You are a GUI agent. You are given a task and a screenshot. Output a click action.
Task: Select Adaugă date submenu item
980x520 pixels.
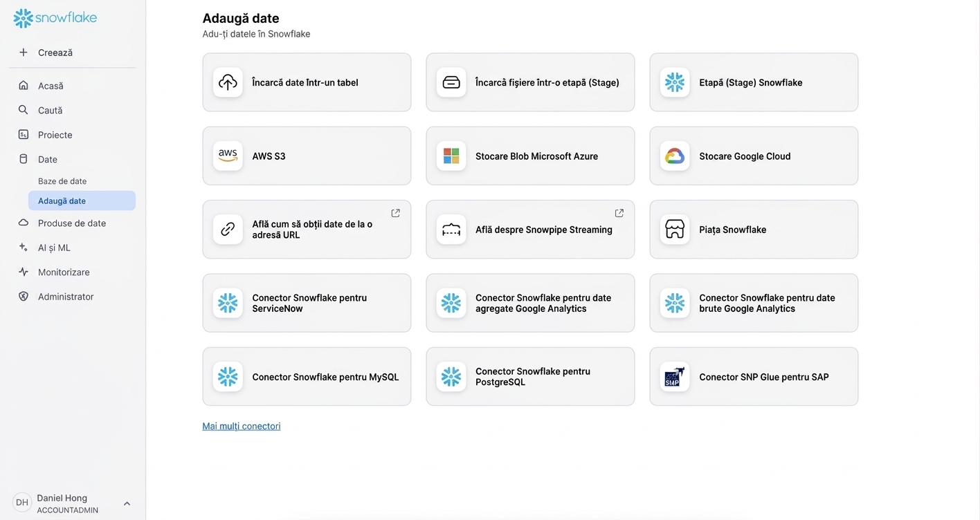pos(82,201)
